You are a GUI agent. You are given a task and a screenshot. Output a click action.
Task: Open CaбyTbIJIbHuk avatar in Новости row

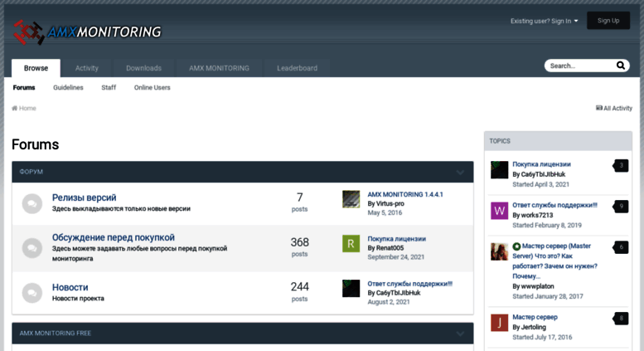point(351,288)
